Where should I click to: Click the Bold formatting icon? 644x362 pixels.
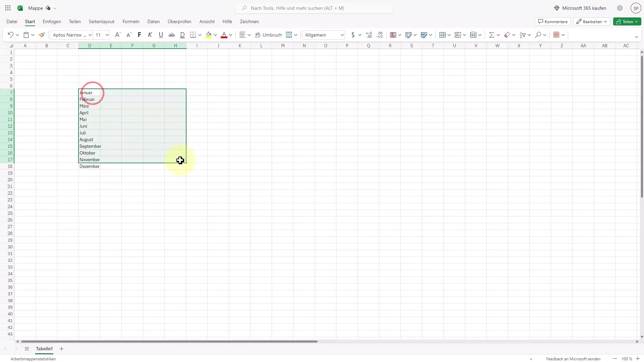[139, 35]
